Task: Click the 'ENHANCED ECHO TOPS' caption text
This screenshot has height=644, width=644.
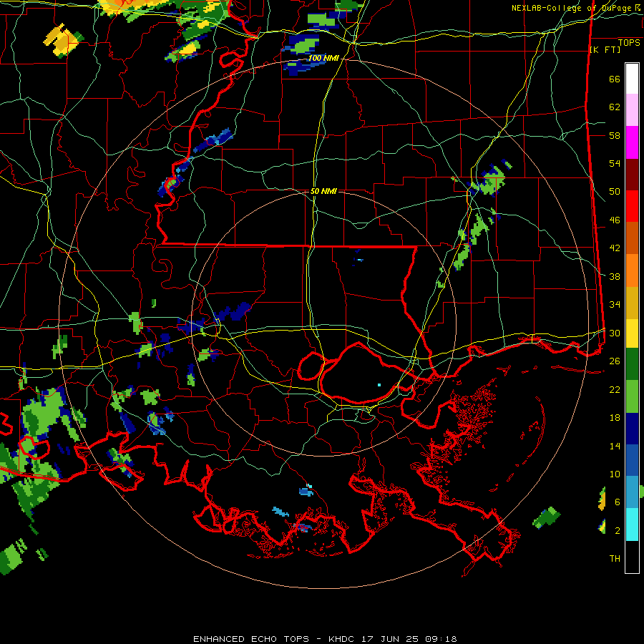Action: 250,639
